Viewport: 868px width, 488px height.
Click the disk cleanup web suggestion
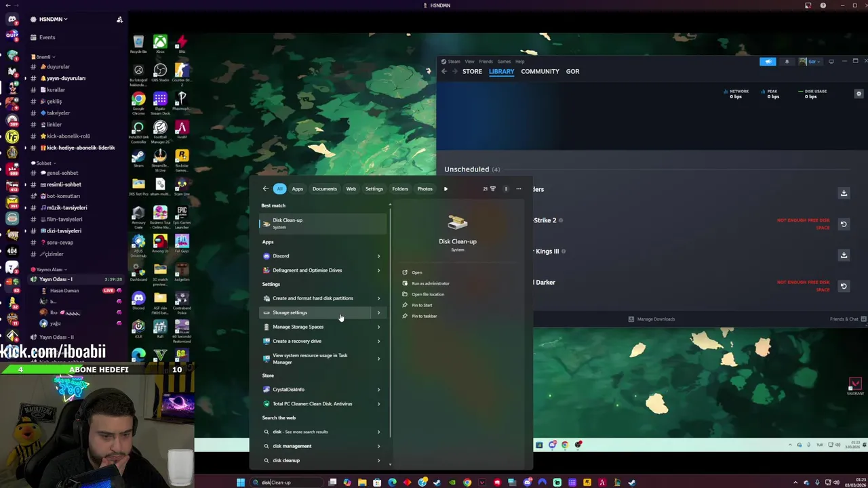pos(286,460)
